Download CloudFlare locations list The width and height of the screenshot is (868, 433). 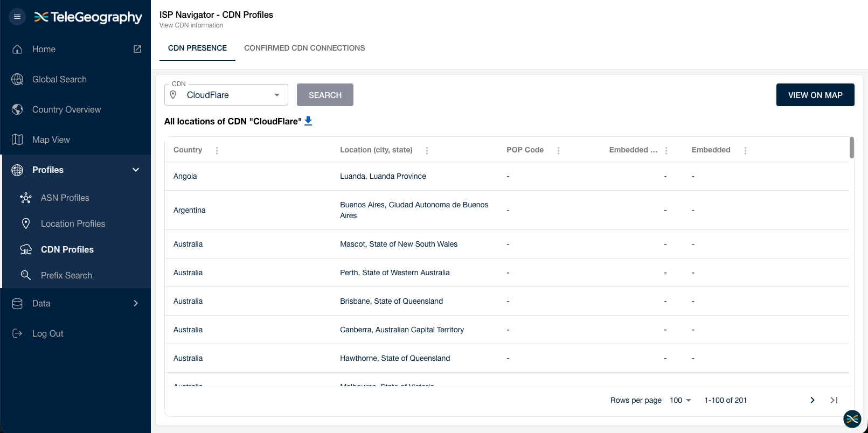tap(308, 121)
